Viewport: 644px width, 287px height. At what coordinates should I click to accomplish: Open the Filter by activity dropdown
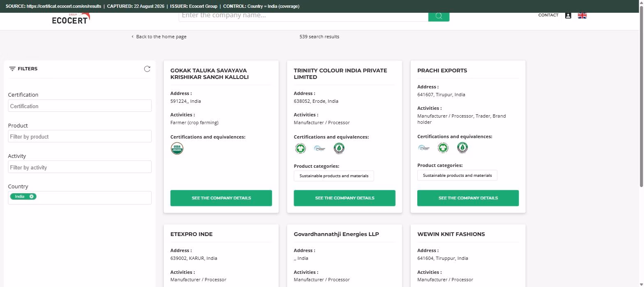pyautogui.click(x=80, y=167)
